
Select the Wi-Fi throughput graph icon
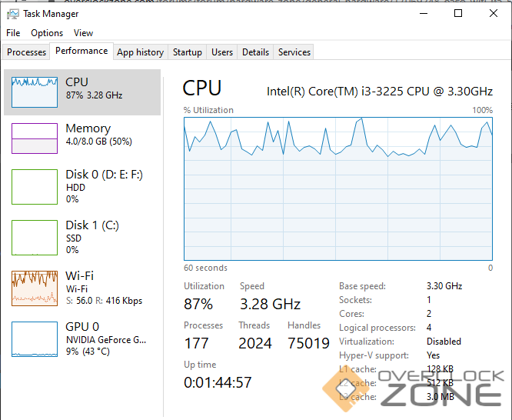pos(35,288)
